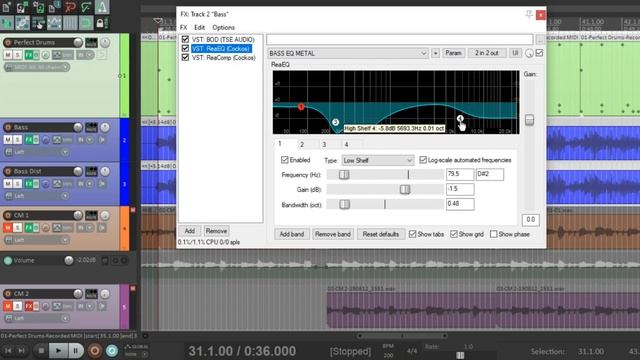Screen dimensions: 640x360
Task: Open the FX chain of CM 2 track
Action: (x=29, y=306)
